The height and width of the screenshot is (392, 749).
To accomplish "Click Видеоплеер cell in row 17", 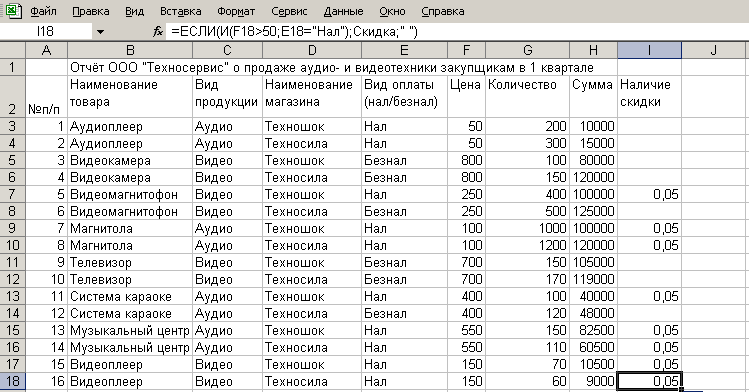I will tap(130, 364).
